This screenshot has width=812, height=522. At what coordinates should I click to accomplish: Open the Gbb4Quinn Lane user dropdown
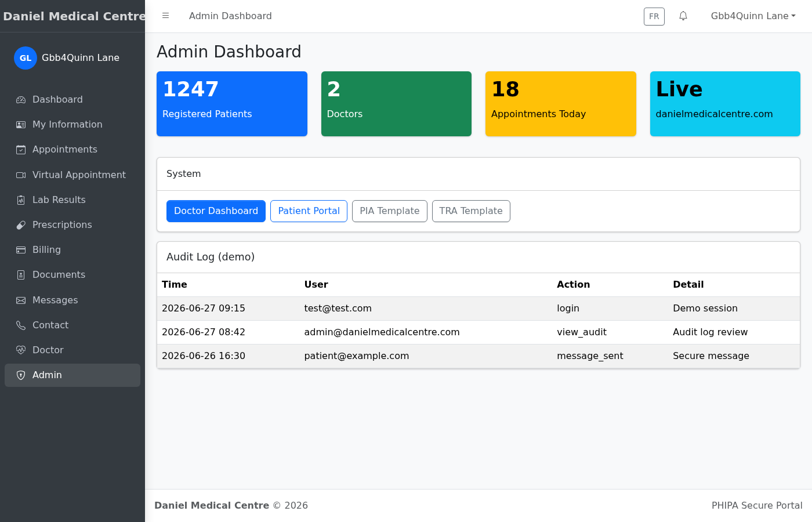753,16
